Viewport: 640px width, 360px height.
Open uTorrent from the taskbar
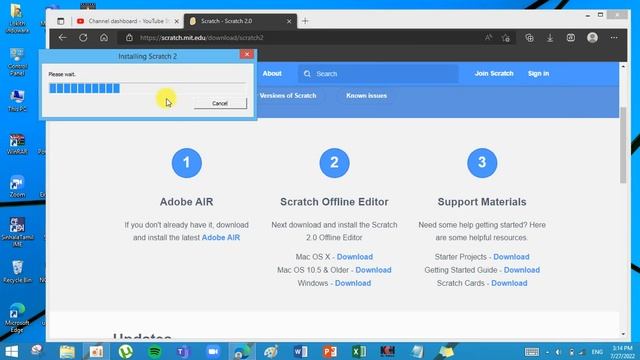pos(125,351)
